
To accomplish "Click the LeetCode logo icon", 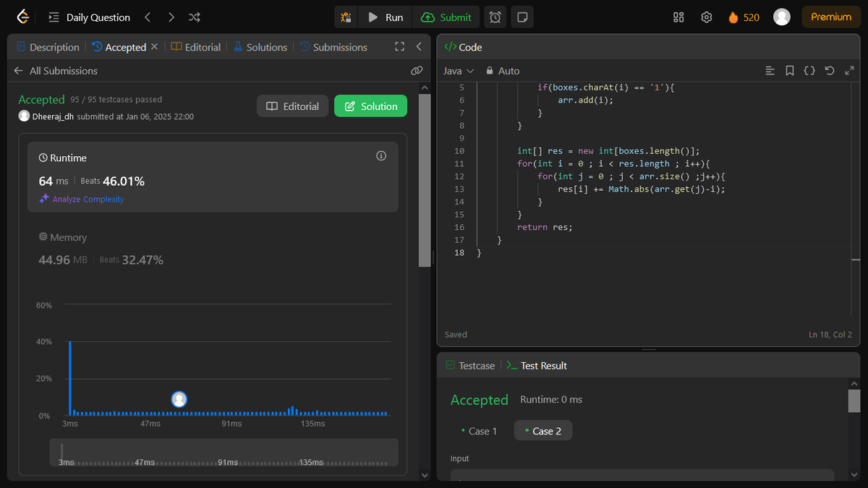I will (23, 17).
